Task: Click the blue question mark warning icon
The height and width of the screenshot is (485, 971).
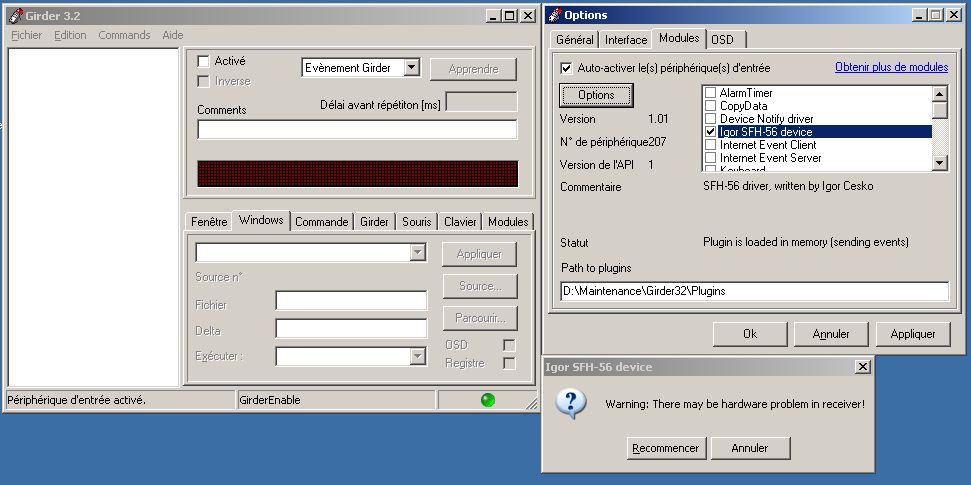Action: pos(571,404)
